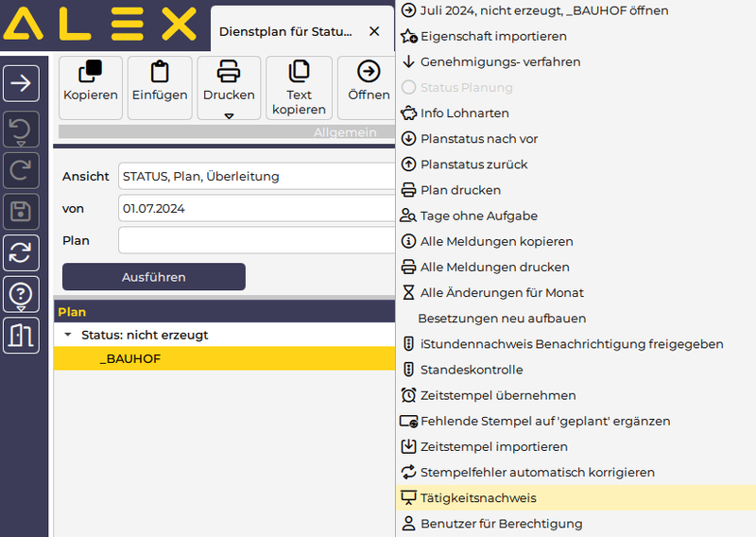Viewport: 756px width, 537px height.
Task: Click 'Planstatus nach vor' menu entry
Action: point(478,139)
